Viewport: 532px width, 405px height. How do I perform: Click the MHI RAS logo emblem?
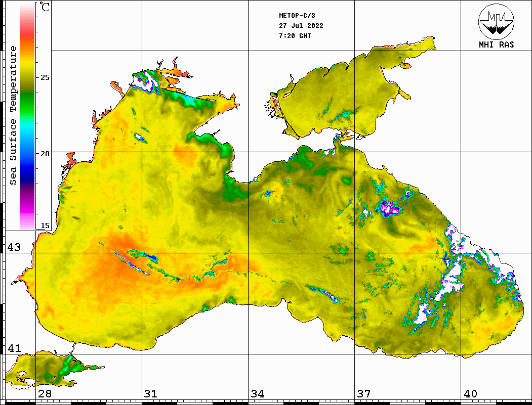pos(496,21)
